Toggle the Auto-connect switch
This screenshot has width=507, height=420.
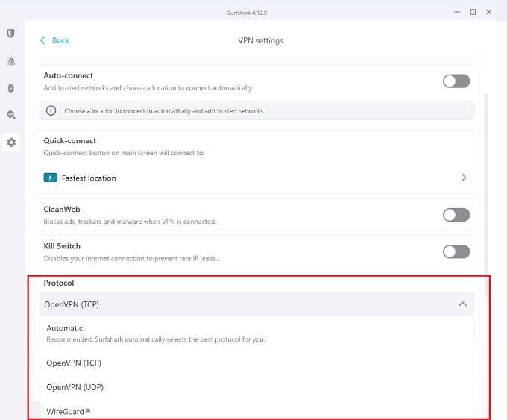[456, 81]
